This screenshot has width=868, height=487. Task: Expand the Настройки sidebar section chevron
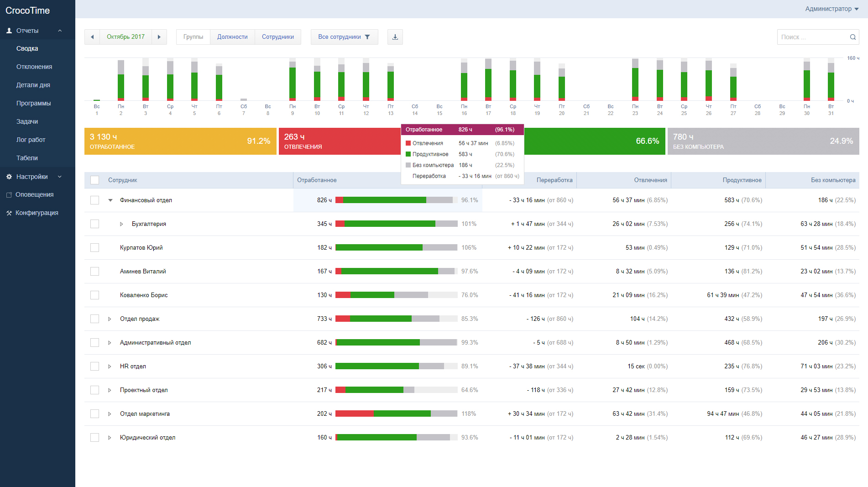pos(60,177)
